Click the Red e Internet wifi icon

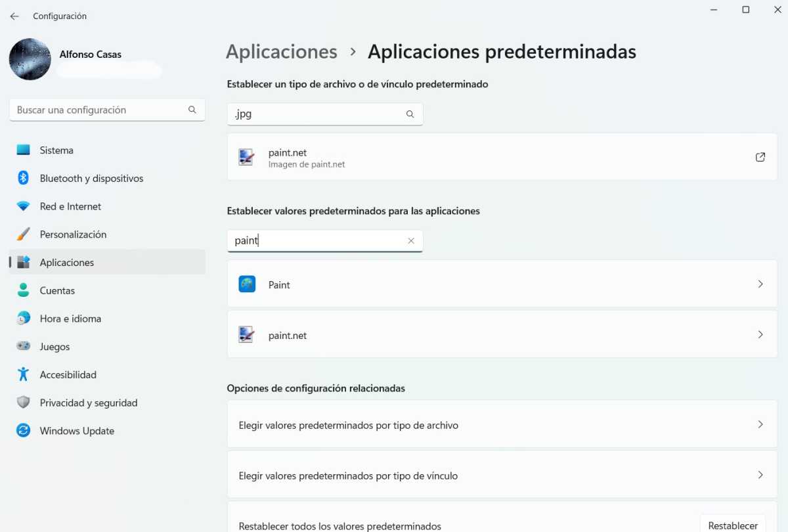(x=24, y=206)
